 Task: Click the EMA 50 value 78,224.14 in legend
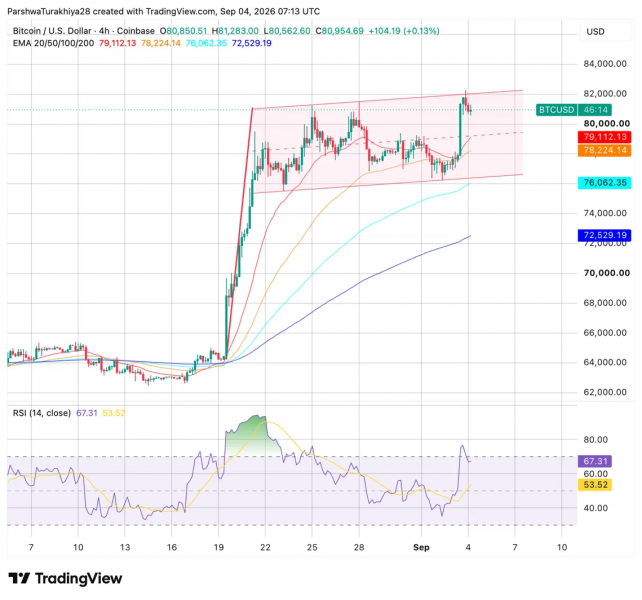click(160, 43)
